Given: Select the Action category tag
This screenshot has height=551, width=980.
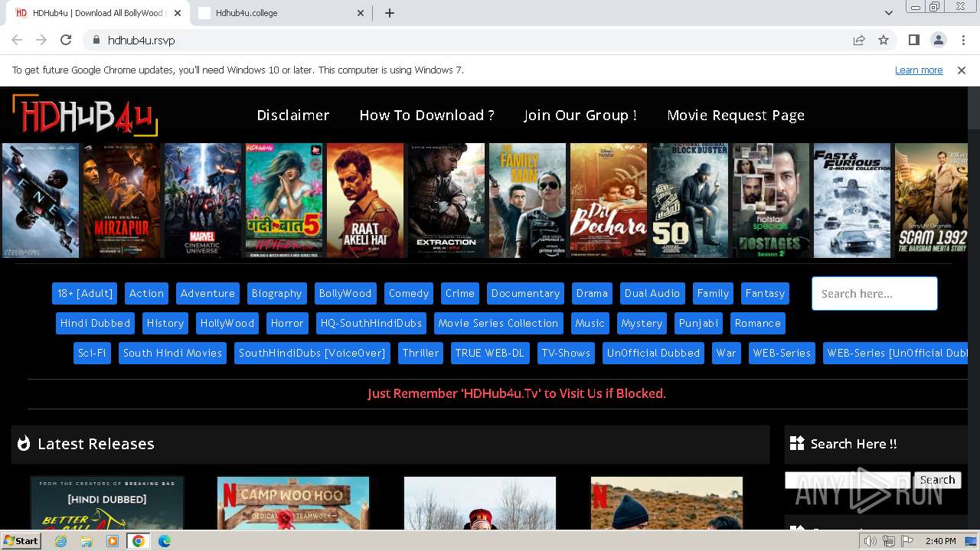Looking at the screenshot, I should tap(146, 293).
